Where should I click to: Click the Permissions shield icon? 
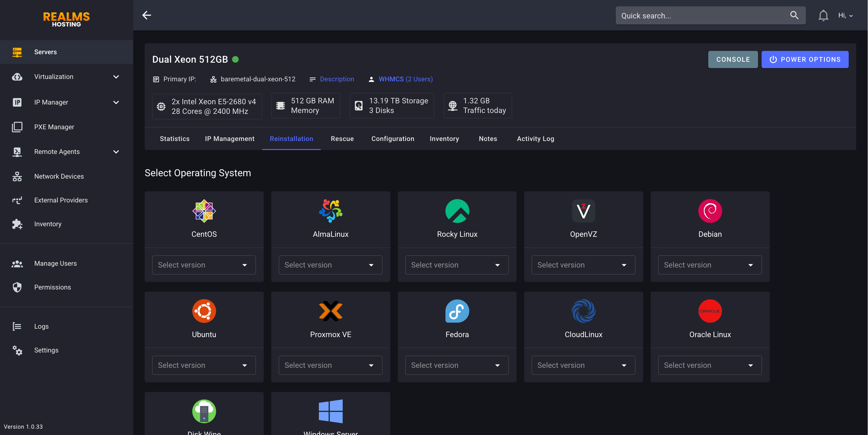click(17, 287)
